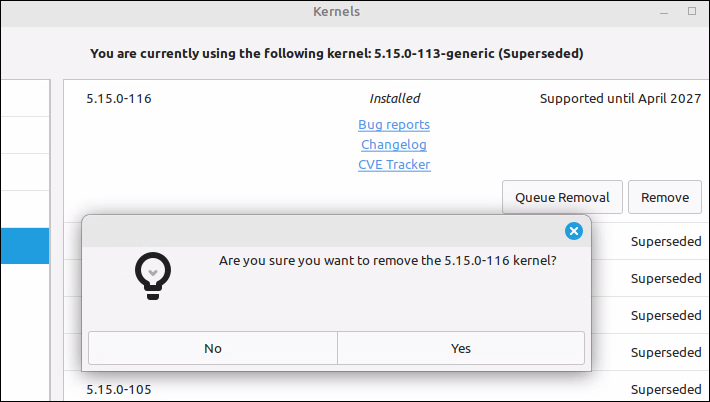Image resolution: width=710 pixels, height=402 pixels.
Task: Click the currently used kernel header text
Action: (336, 53)
